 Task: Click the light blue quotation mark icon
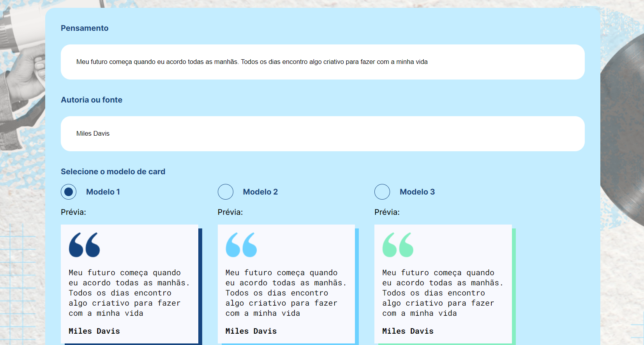click(x=241, y=245)
